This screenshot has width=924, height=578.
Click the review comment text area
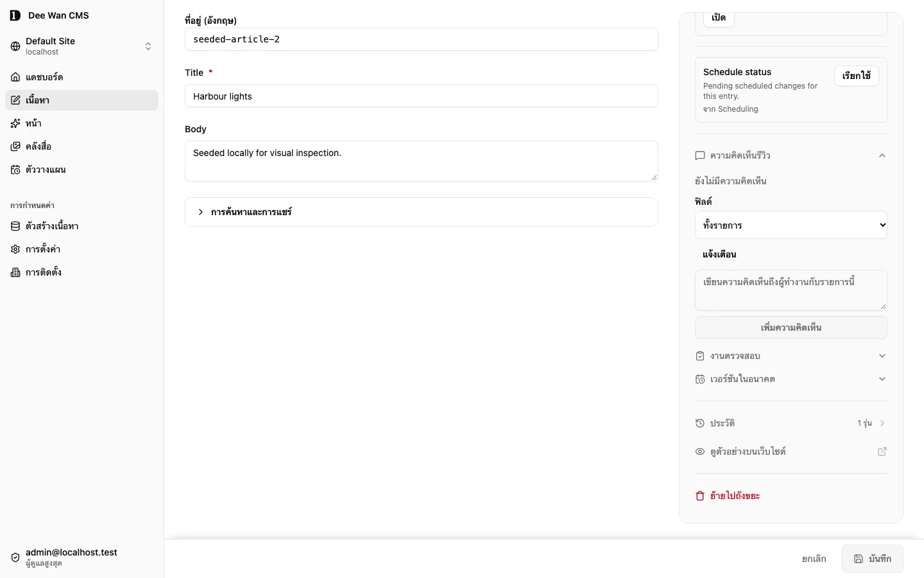click(x=791, y=290)
